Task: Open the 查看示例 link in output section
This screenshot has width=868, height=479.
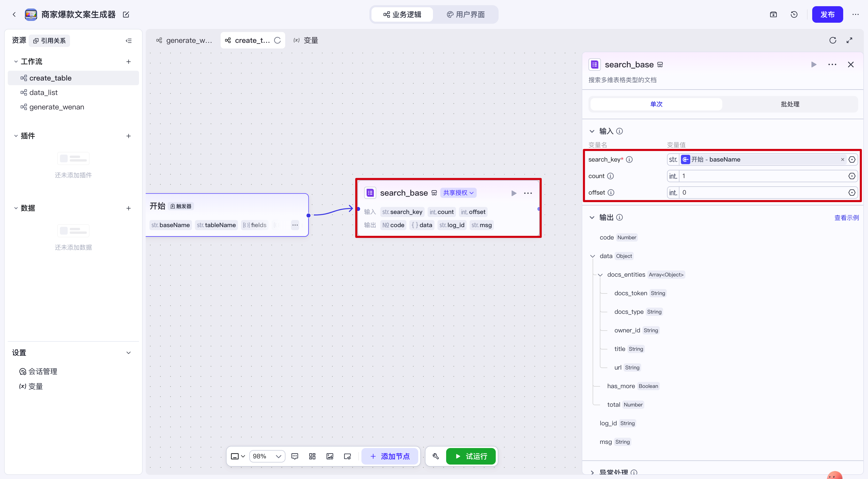Action: coord(846,218)
